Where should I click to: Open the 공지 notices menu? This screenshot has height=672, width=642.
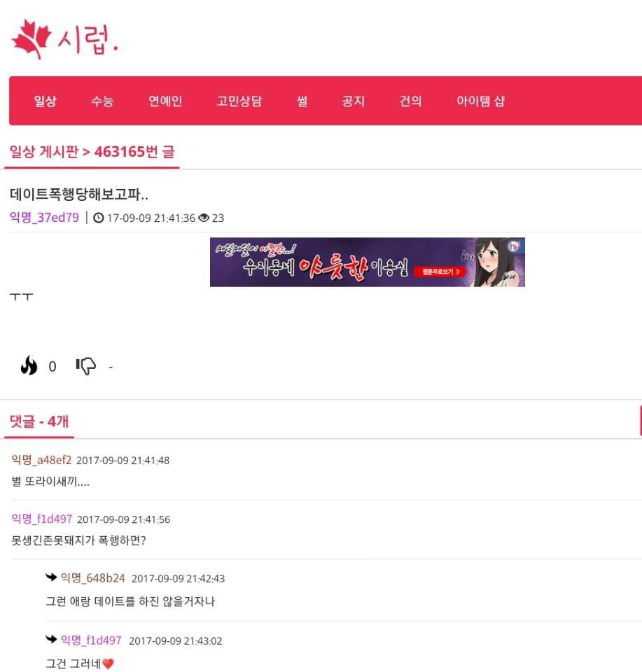[353, 101]
